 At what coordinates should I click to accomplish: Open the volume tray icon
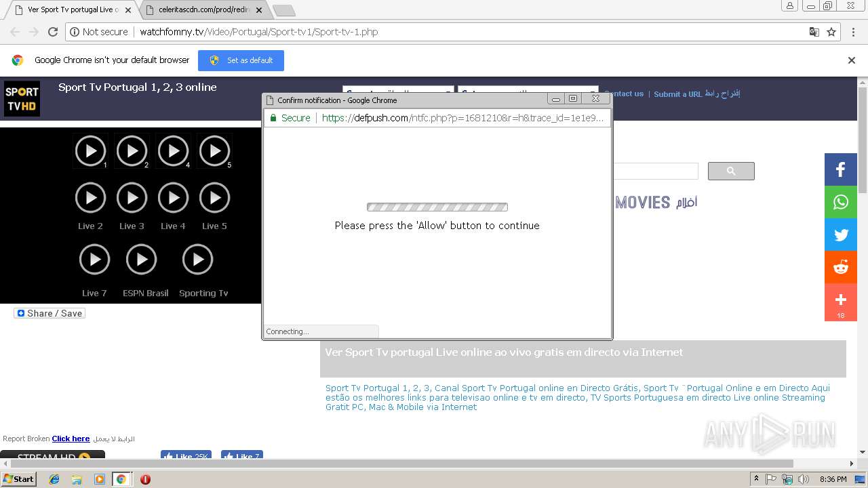pyautogui.click(x=804, y=479)
